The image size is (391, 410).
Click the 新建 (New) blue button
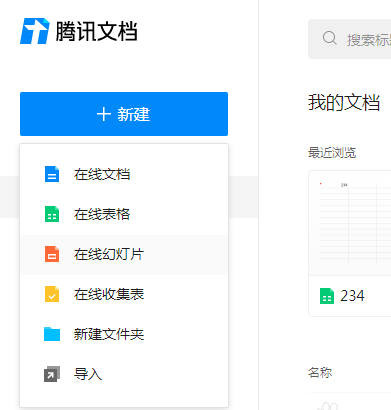[124, 114]
